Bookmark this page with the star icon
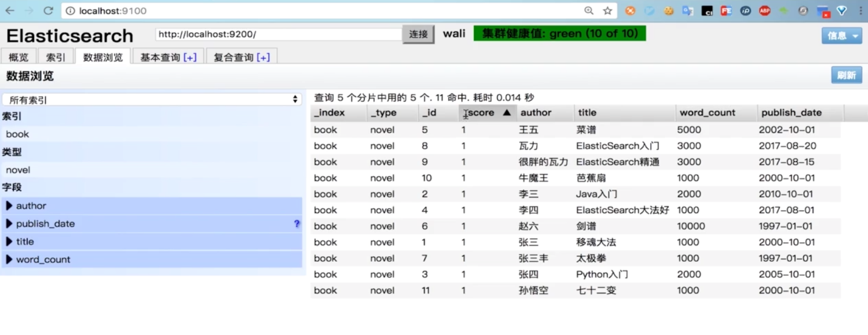The height and width of the screenshot is (335, 868). pos(607,10)
